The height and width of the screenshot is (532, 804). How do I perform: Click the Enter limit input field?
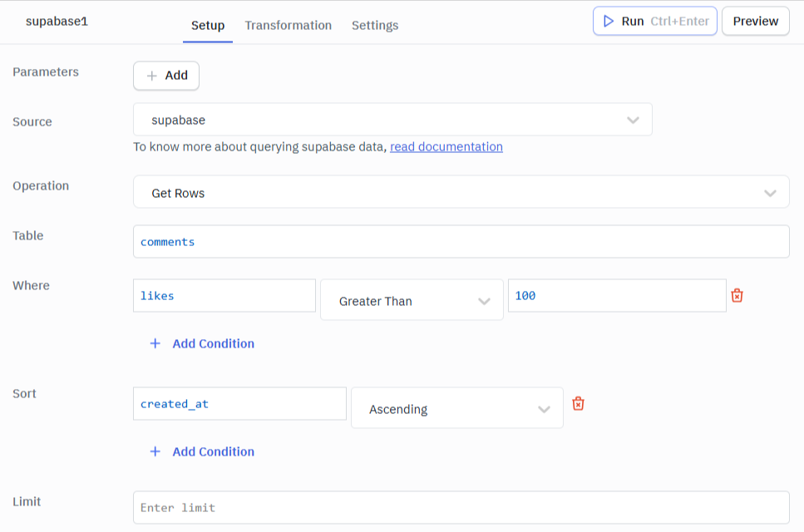(461, 507)
